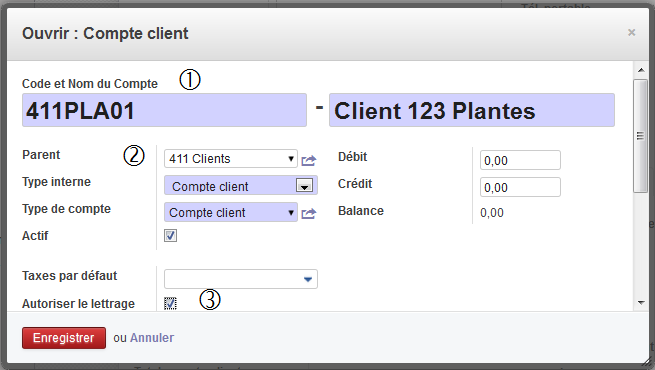Open the Parent account external link icon
Viewport: 655px width, 370px height.
(309, 160)
